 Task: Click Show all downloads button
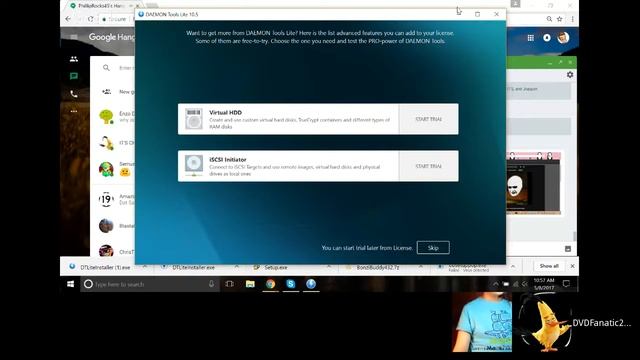pos(549,266)
